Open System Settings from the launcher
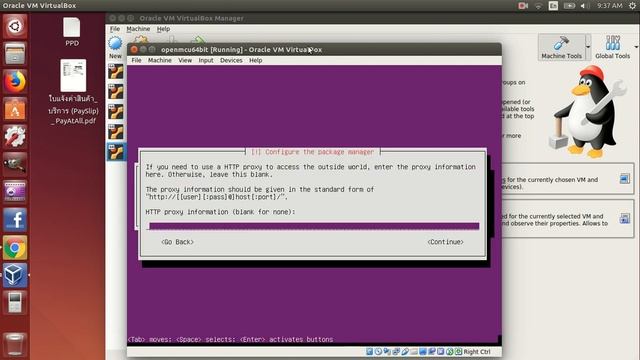 [x=15, y=137]
